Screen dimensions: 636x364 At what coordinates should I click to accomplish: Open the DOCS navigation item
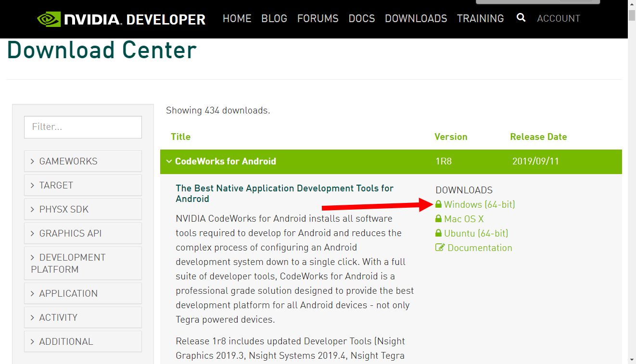[362, 18]
